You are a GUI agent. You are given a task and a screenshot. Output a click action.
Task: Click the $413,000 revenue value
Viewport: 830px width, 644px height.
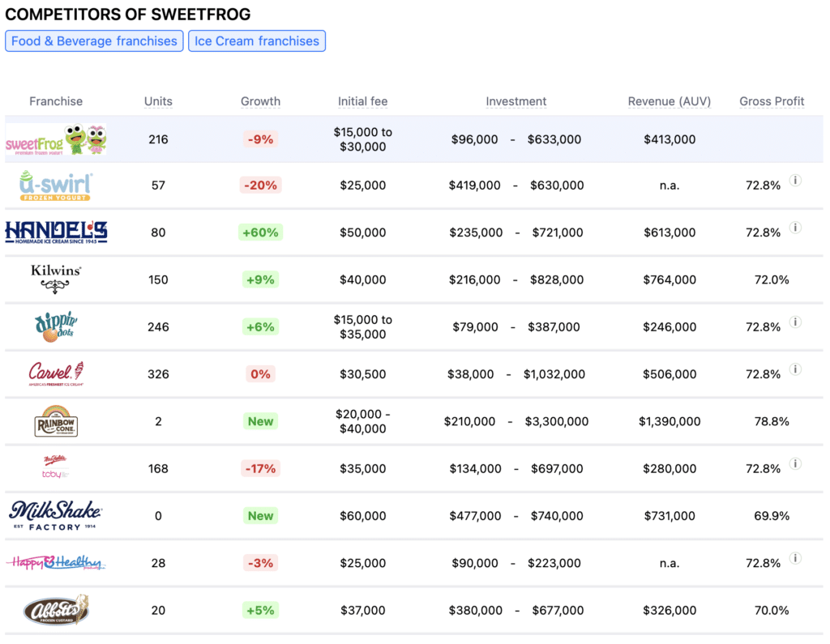pos(670,139)
